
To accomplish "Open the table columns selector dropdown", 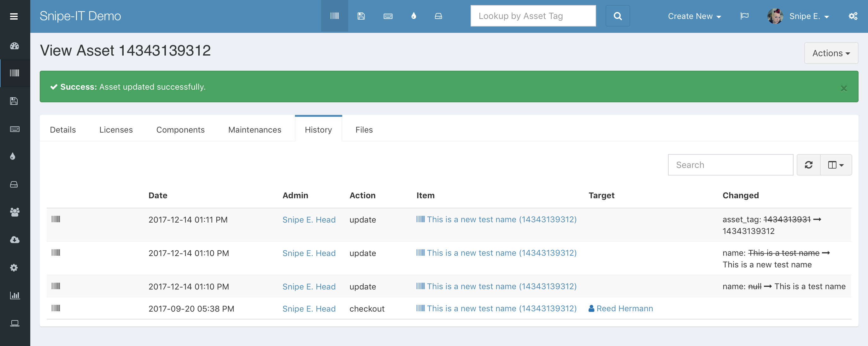I will (836, 165).
